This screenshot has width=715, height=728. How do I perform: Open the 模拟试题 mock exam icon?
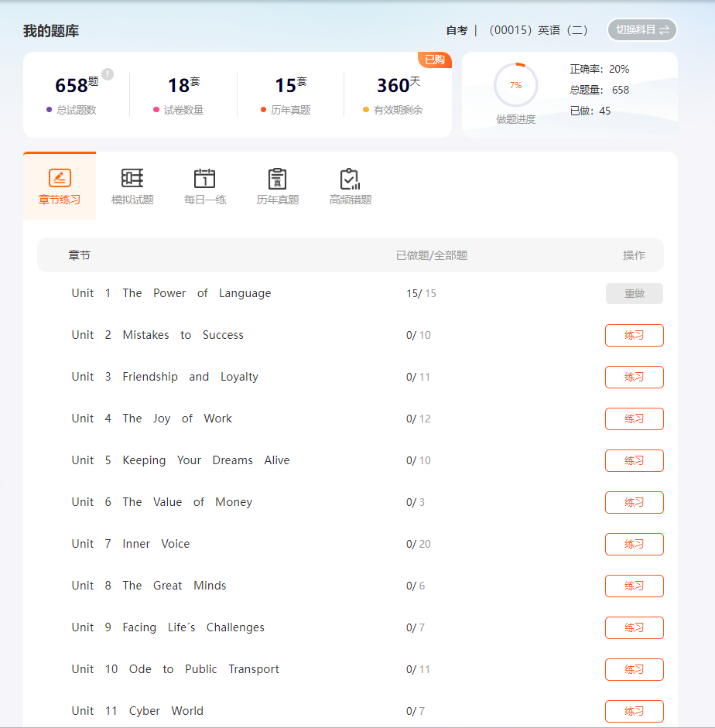pos(132,178)
